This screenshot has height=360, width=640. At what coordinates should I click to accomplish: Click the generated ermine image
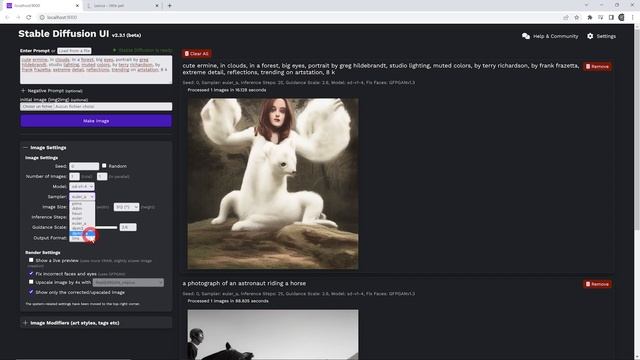(273, 184)
